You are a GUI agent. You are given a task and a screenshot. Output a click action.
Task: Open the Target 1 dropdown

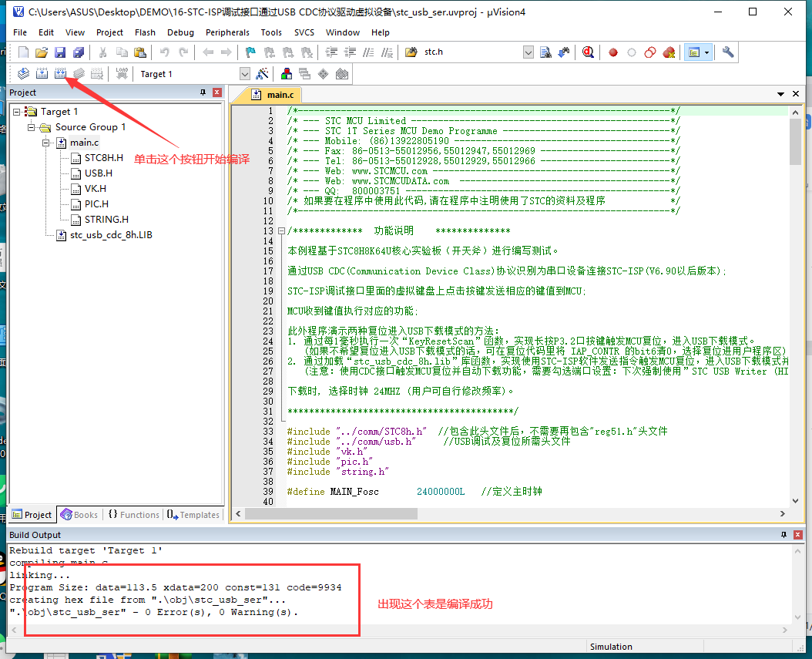pyautogui.click(x=245, y=74)
